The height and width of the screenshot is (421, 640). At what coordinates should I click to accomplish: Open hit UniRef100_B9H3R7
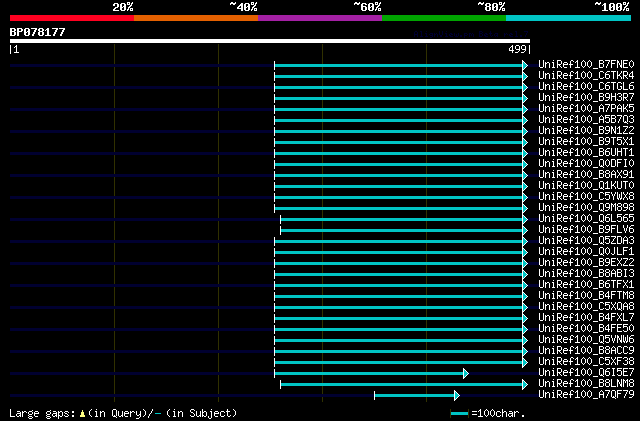point(586,98)
